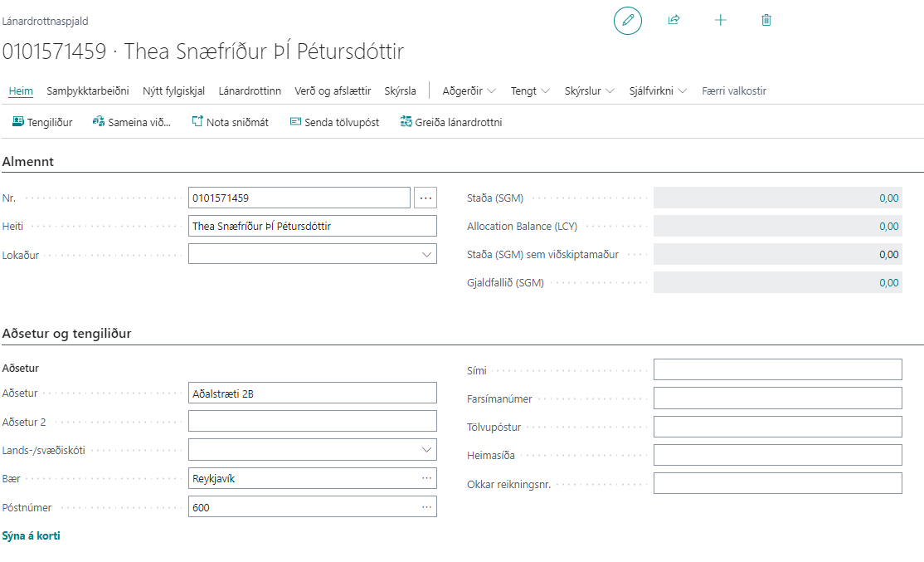This screenshot has width=924, height=562.
Task: Expand the Lands-/svæðiskóti dropdown
Action: click(426, 450)
